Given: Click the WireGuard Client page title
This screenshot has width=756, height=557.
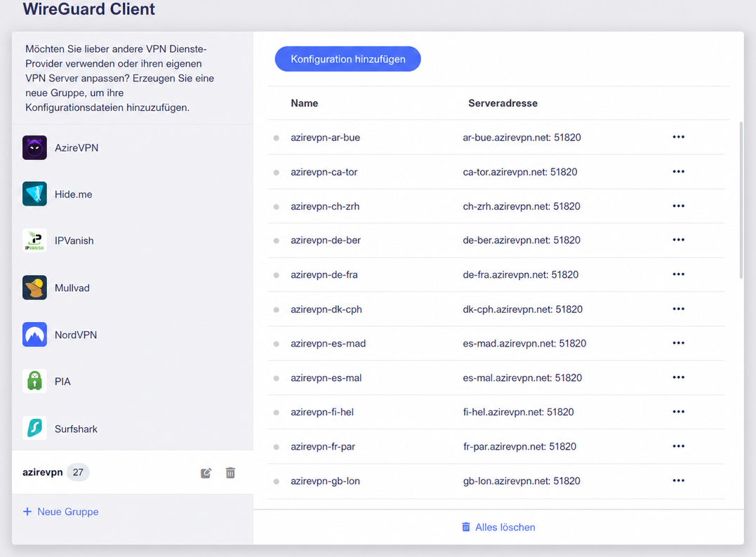Looking at the screenshot, I should [x=88, y=8].
